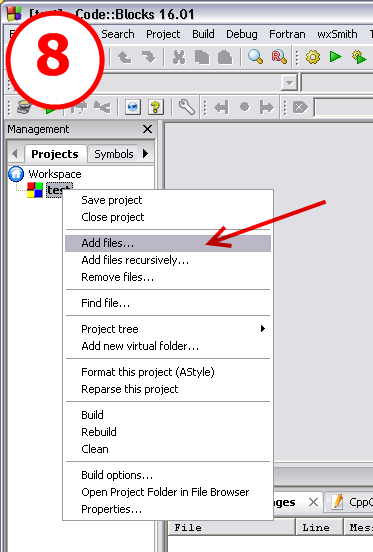Viewport: 373px width, 552px height.
Task: Choose Reparse this project
Action: [x=168, y=389]
